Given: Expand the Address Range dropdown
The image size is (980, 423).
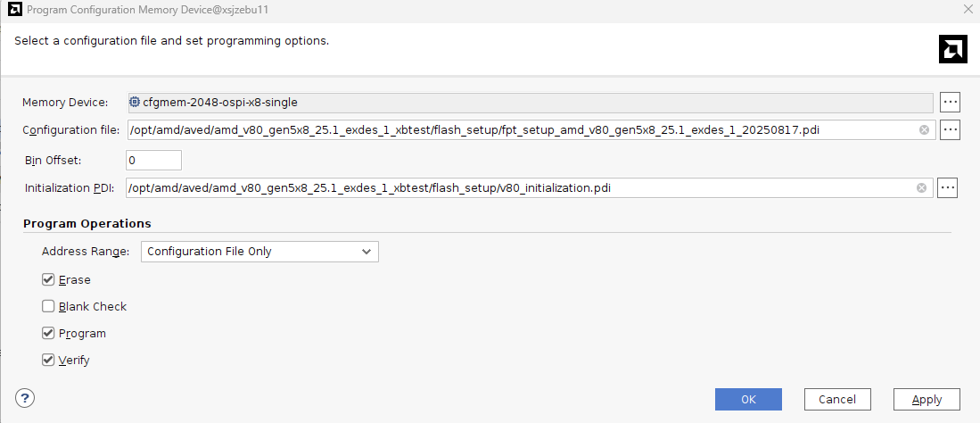Looking at the screenshot, I should click(259, 252).
